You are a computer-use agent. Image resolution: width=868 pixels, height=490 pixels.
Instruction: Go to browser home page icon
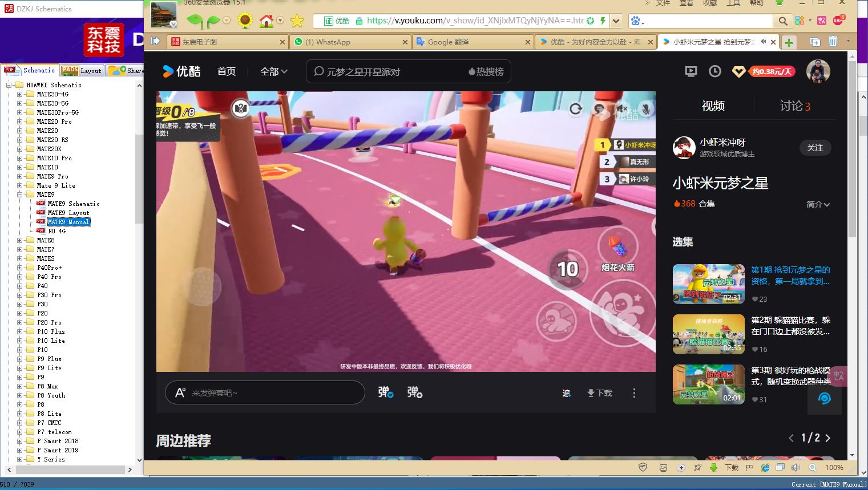[x=266, y=21]
